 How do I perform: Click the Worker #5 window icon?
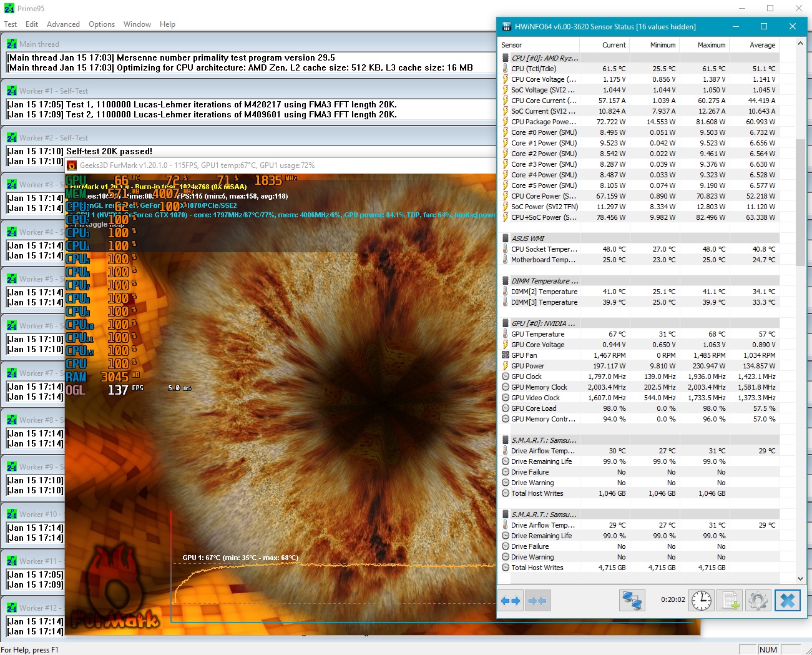click(12, 278)
